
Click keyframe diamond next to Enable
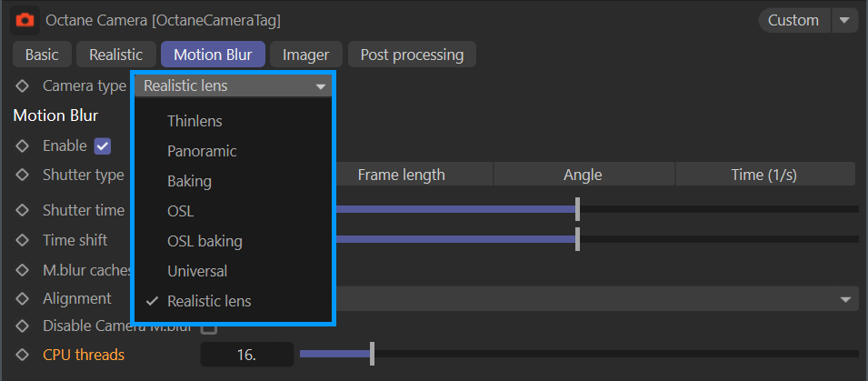[x=23, y=145]
